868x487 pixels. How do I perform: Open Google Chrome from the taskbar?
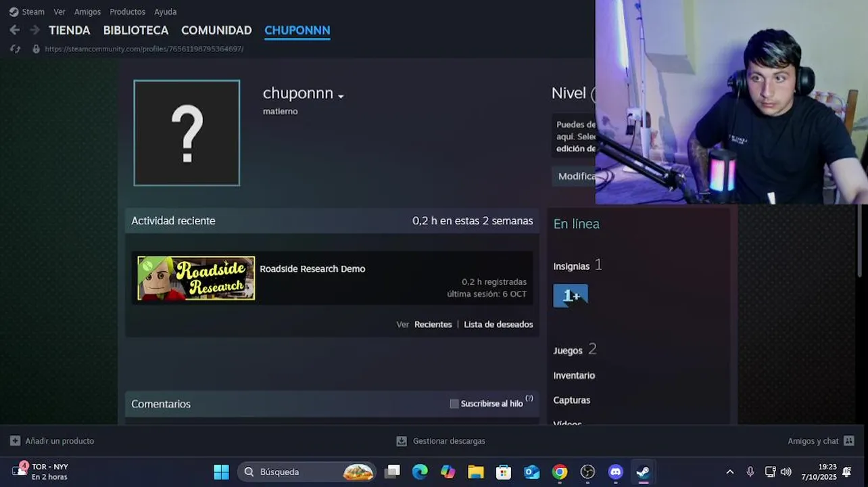560,472
